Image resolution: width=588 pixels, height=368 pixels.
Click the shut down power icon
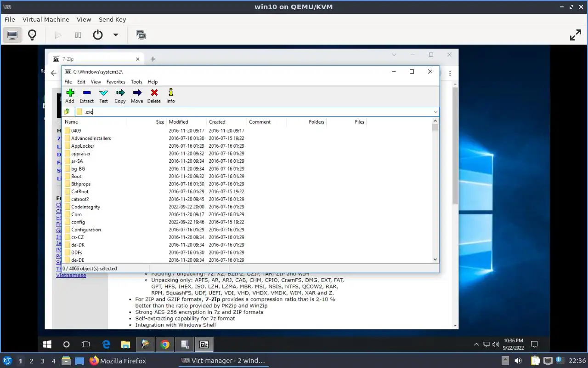click(98, 35)
